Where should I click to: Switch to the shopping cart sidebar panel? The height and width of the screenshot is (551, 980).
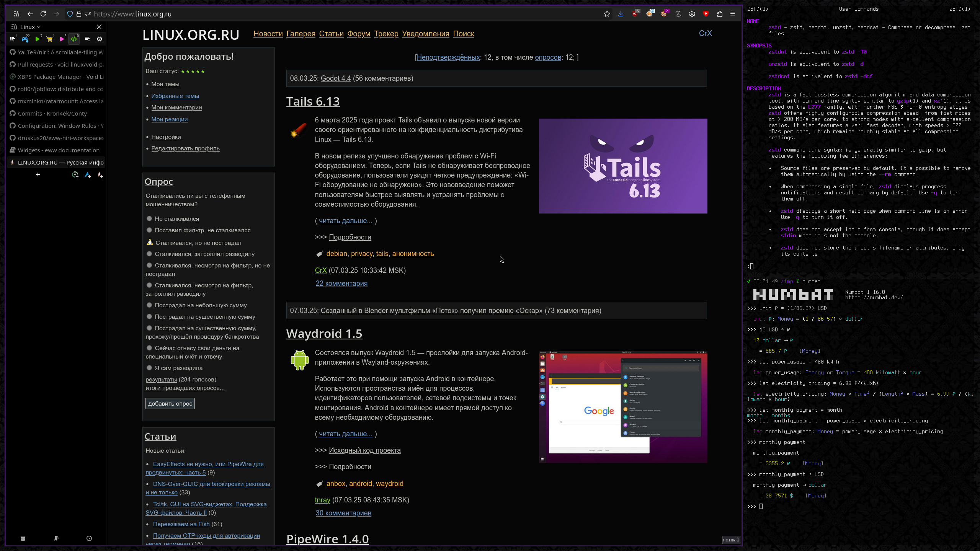pos(50,39)
